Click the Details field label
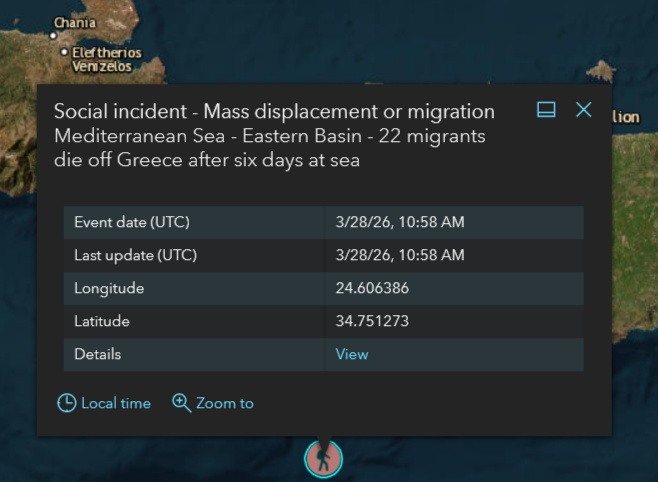Viewport: 658px width, 482px height. (98, 354)
